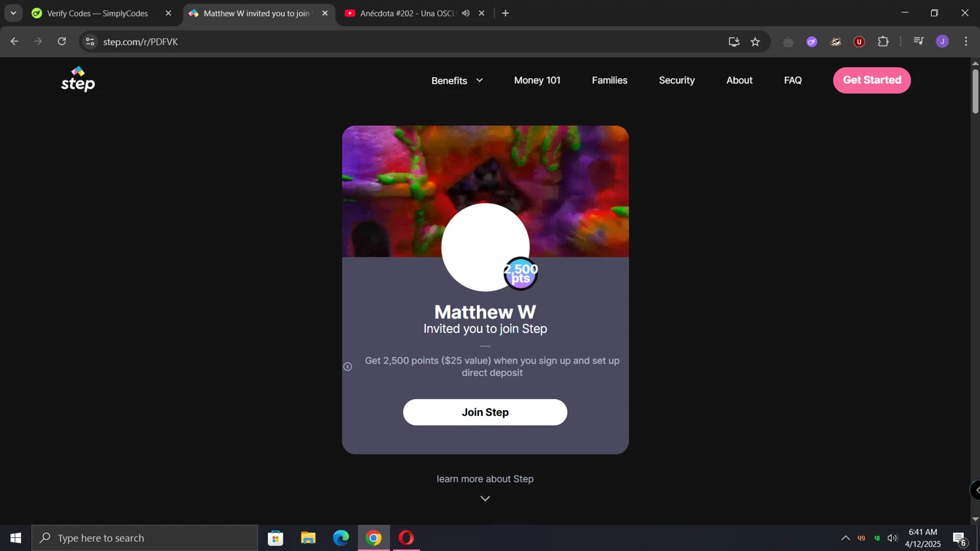Open the Security page
This screenshot has width=980, height=551.
(676, 80)
